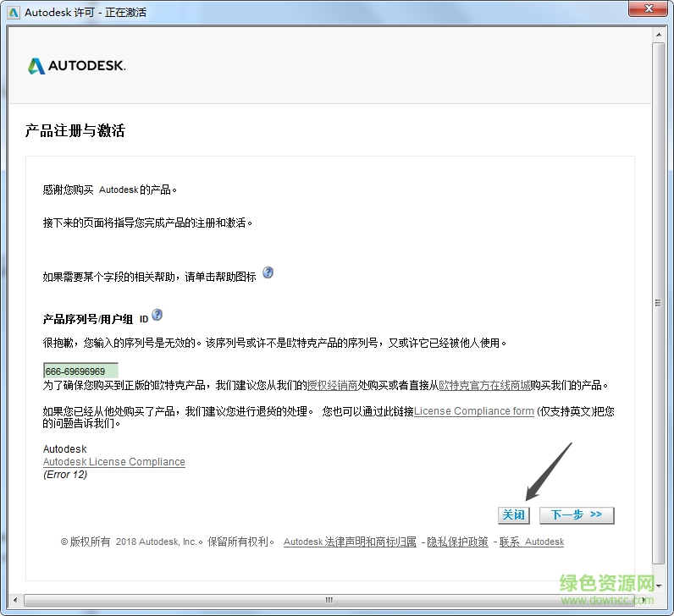The image size is (674, 616).
Task: Open the 授权经销商 link
Action: tap(332, 385)
